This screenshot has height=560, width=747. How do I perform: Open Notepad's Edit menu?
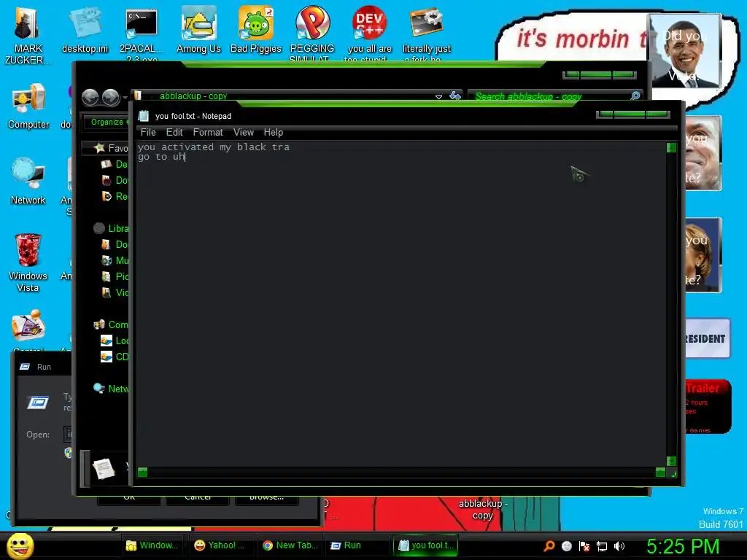[174, 133]
